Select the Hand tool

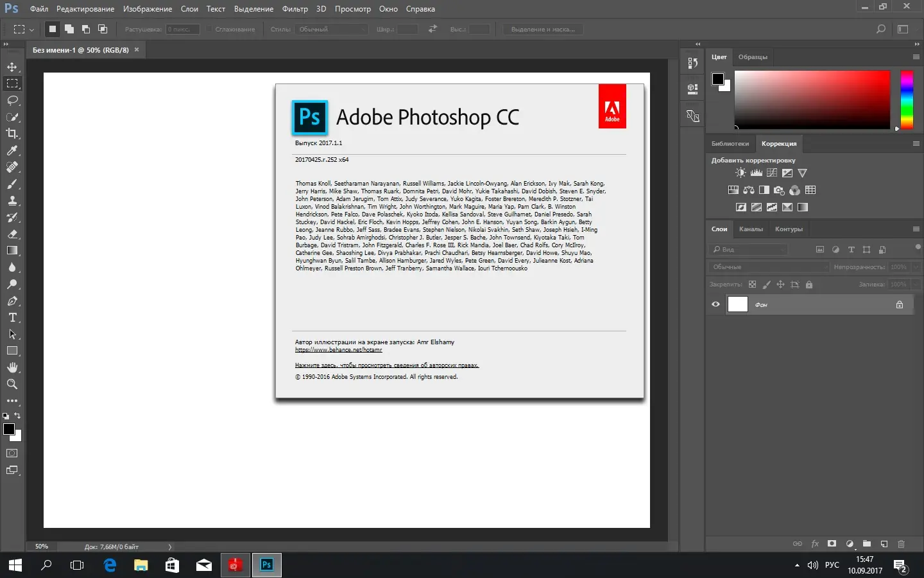[12, 367]
